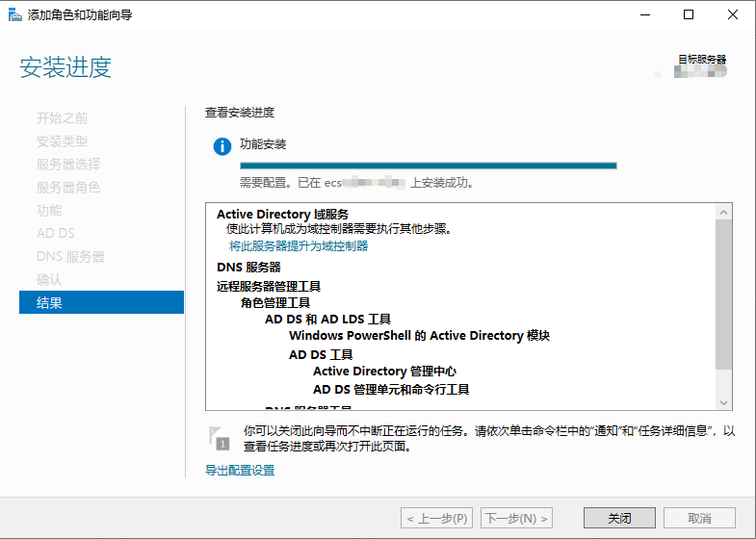Click the installation progress bar
Screen dimensions: 756x539
point(429,166)
